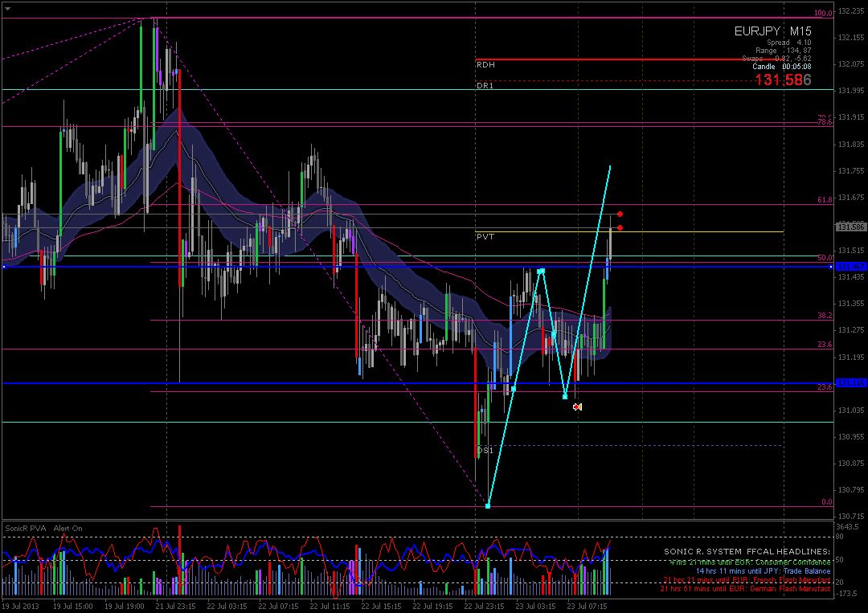Click 131.995 on the price axis
Screen dimensions: 868x613
tap(851, 91)
